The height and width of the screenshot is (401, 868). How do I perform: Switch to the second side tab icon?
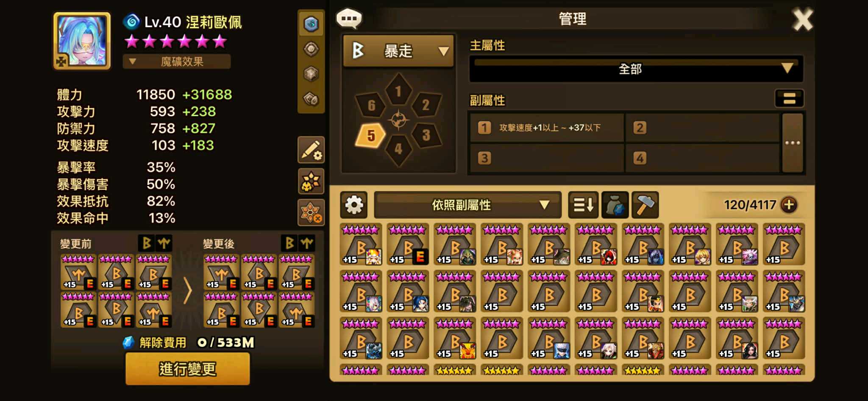[x=311, y=49]
